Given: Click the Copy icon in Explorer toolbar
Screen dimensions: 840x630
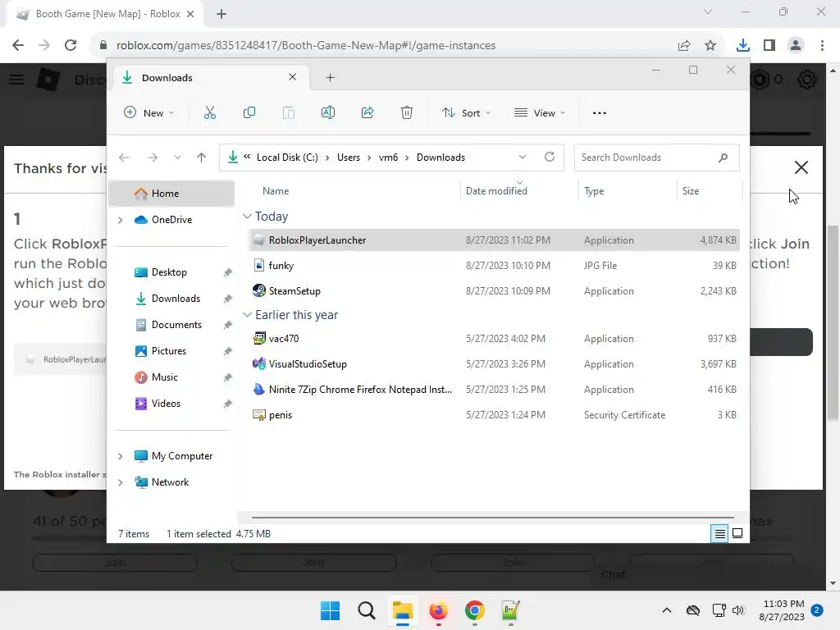Looking at the screenshot, I should [x=249, y=112].
